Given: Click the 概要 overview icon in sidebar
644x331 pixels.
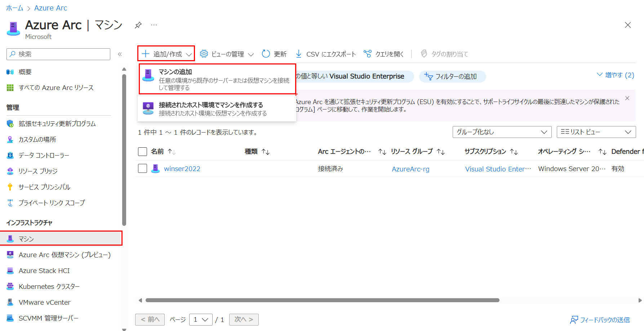Looking at the screenshot, I should pos(10,72).
